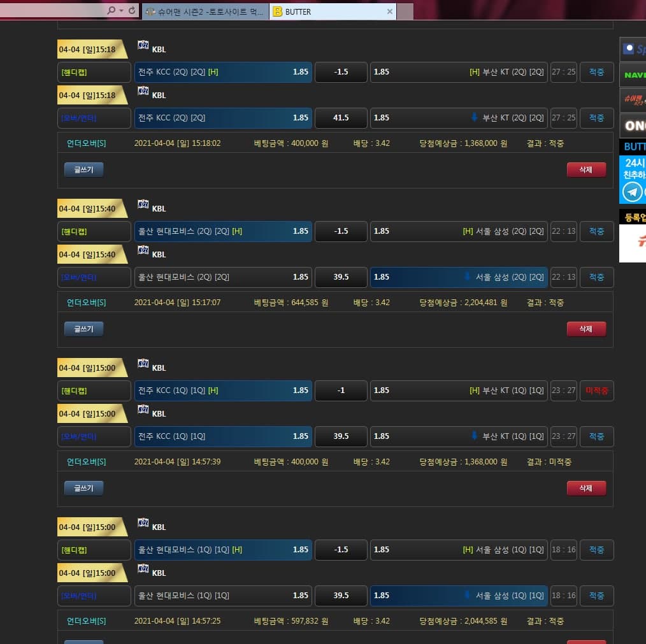The width and height of the screenshot is (646, 644).
Task: Click the blue down arrow beside 서울 삼성 (1Q)
Action: point(468,595)
